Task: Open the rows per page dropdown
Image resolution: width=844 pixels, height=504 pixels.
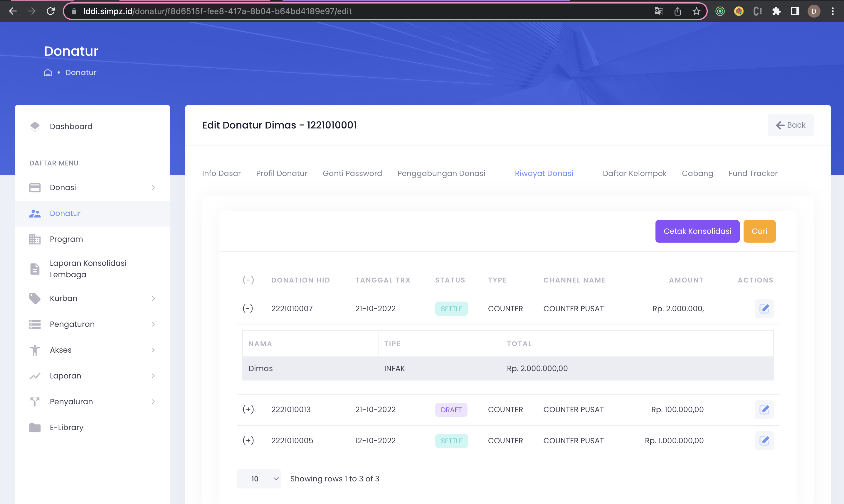Action: [259, 478]
